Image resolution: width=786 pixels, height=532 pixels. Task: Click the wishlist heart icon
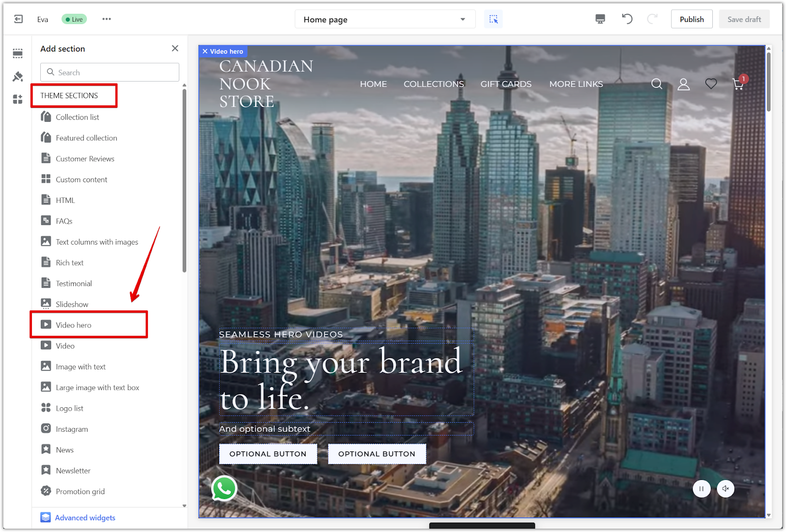[x=711, y=84]
